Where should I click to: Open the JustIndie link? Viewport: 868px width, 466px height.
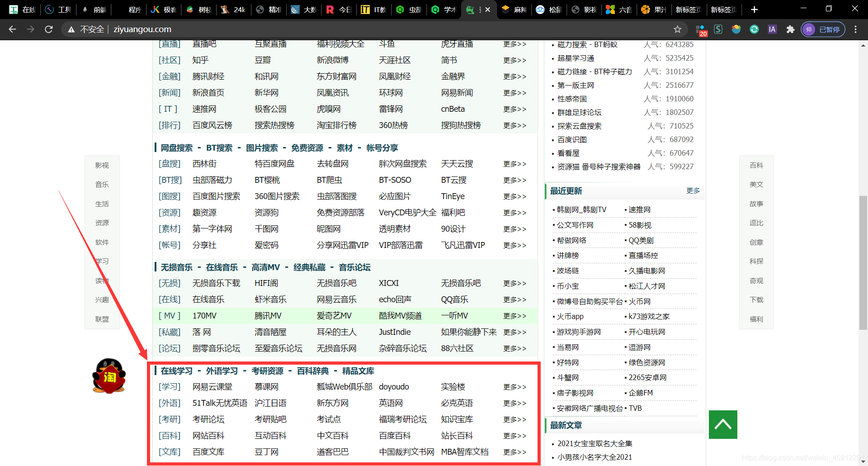tap(395, 332)
